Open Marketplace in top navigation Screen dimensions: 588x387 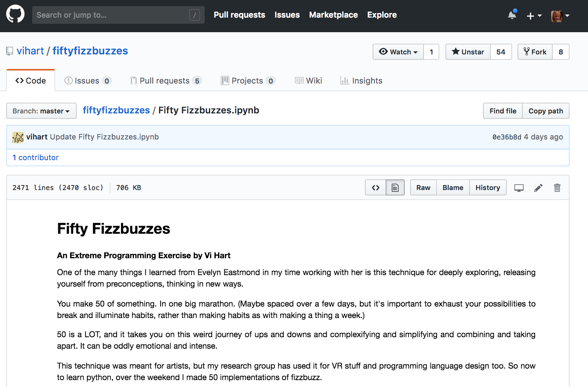(x=333, y=15)
